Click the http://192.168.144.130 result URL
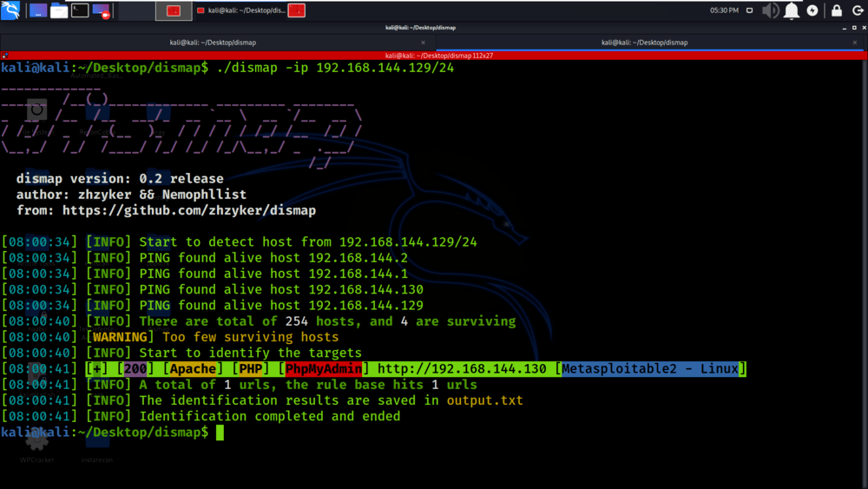The width and height of the screenshot is (868, 489). point(462,369)
